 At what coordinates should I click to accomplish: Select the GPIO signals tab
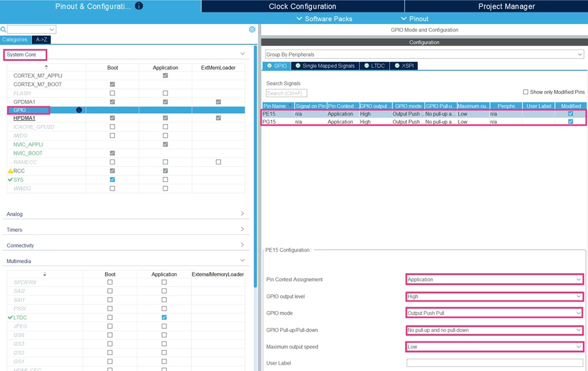click(x=277, y=66)
